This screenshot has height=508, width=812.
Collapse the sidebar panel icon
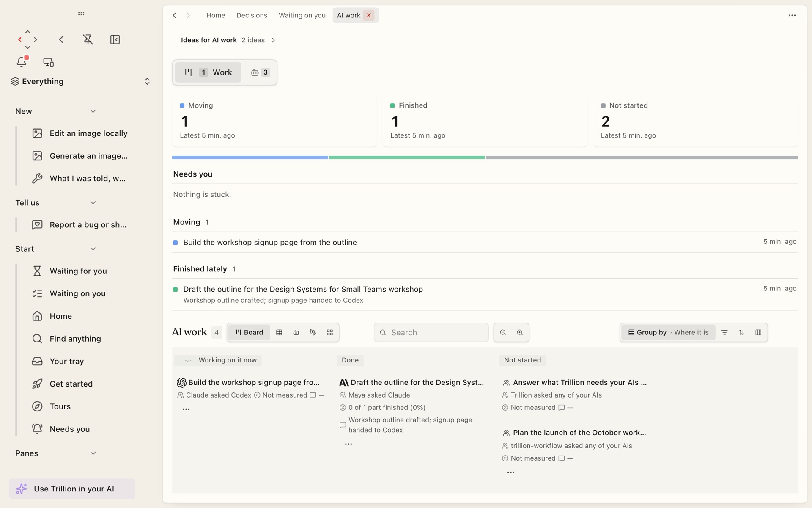click(115, 39)
